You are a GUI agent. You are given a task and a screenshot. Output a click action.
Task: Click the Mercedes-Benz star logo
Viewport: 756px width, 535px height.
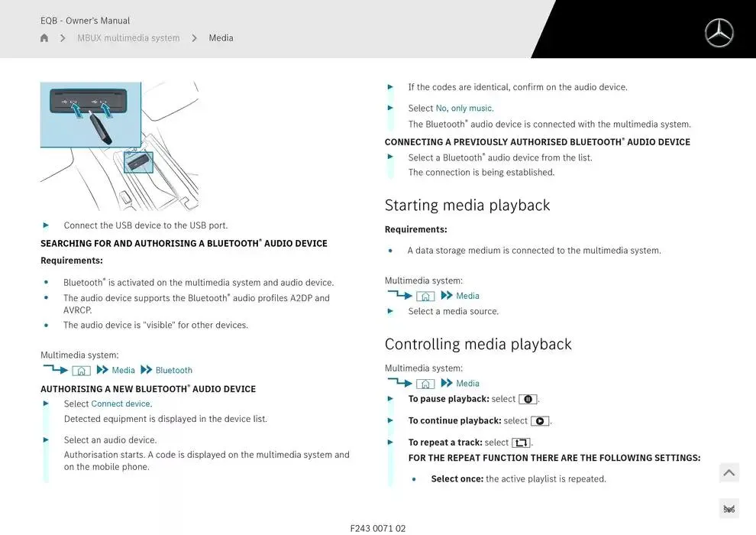click(x=718, y=33)
